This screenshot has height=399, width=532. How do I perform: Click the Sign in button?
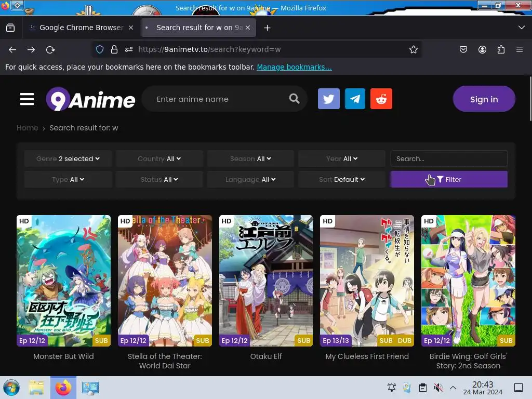pyautogui.click(x=484, y=99)
